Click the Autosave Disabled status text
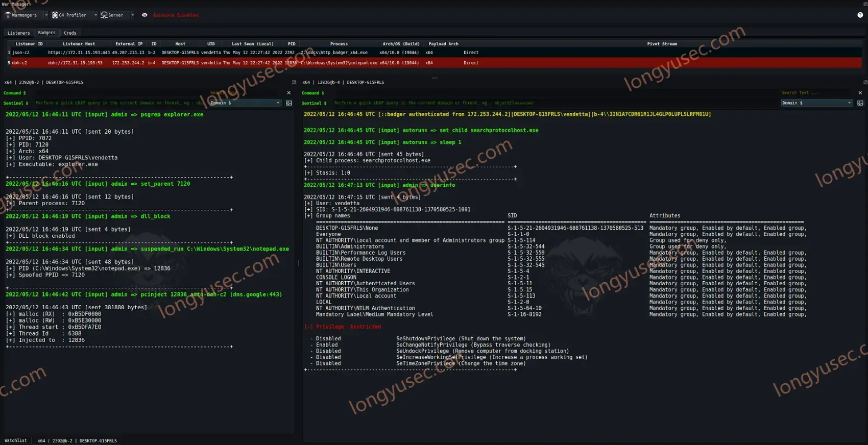The image size is (868, 445). pos(176,15)
